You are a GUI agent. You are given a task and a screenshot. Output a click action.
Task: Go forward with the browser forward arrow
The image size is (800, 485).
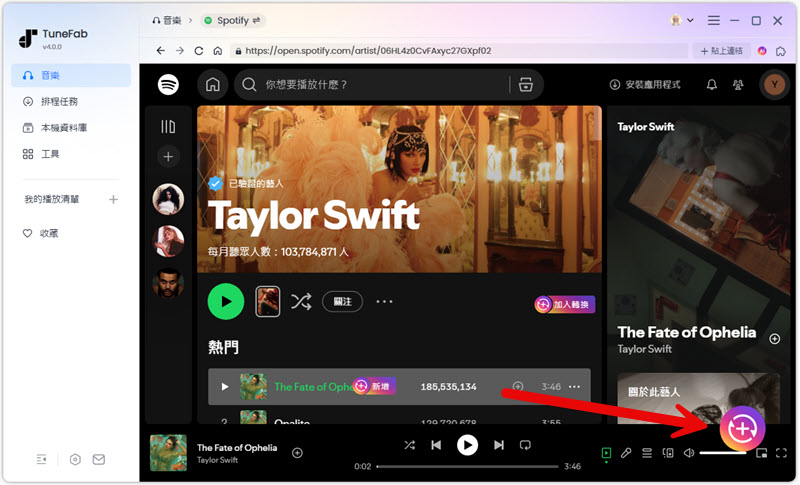pos(180,50)
